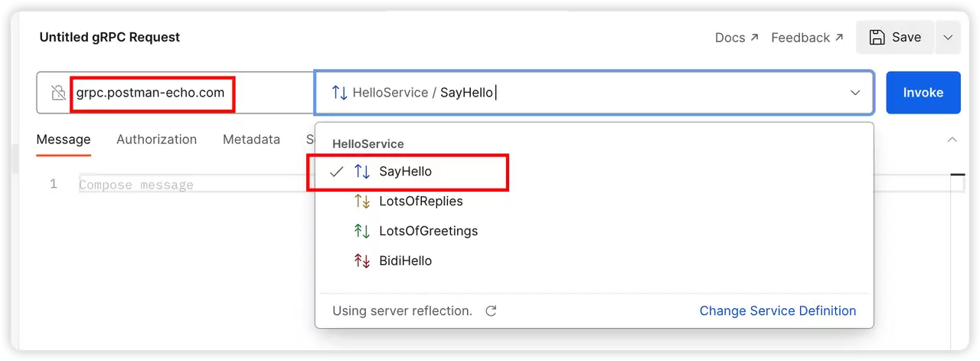
Task: Open the Save options dropdown arrow
Action: click(948, 38)
